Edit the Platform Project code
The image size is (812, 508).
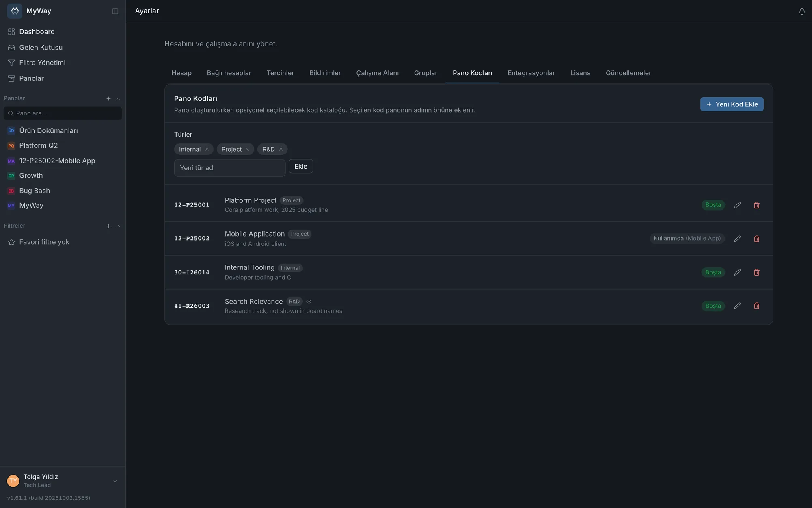[x=737, y=205]
